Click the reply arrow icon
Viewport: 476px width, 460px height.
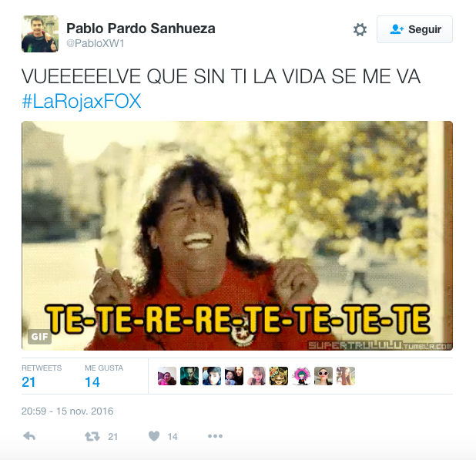coord(29,436)
